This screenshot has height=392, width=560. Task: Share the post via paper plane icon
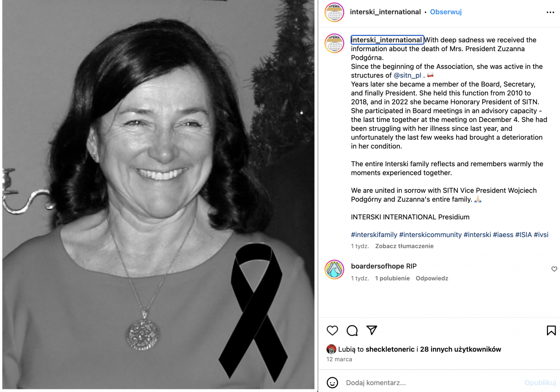click(372, 330)
